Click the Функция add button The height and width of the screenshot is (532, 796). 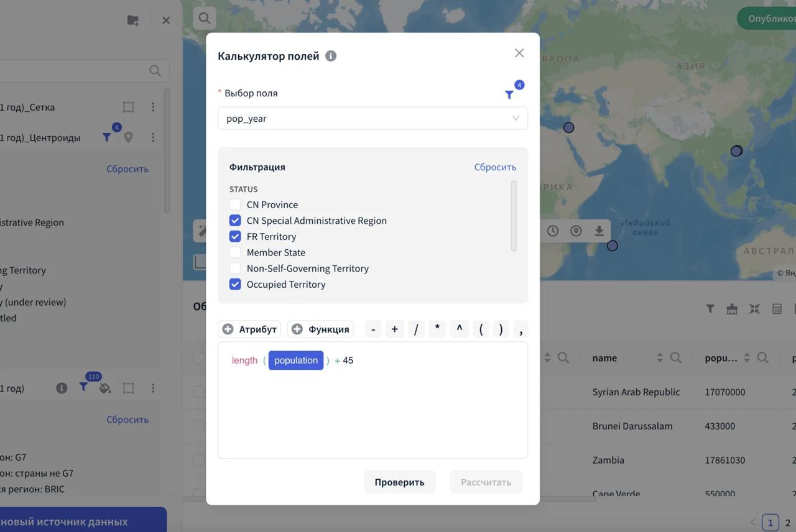320,329
